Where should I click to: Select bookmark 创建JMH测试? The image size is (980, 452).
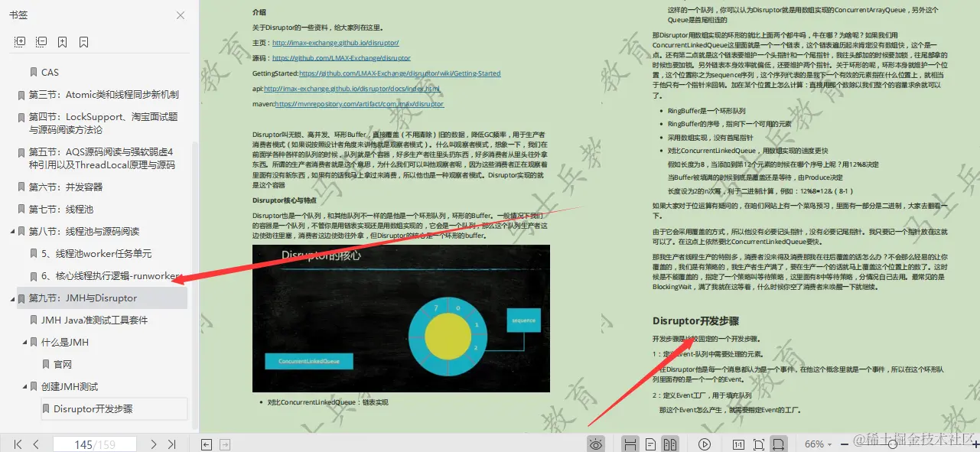70,387
